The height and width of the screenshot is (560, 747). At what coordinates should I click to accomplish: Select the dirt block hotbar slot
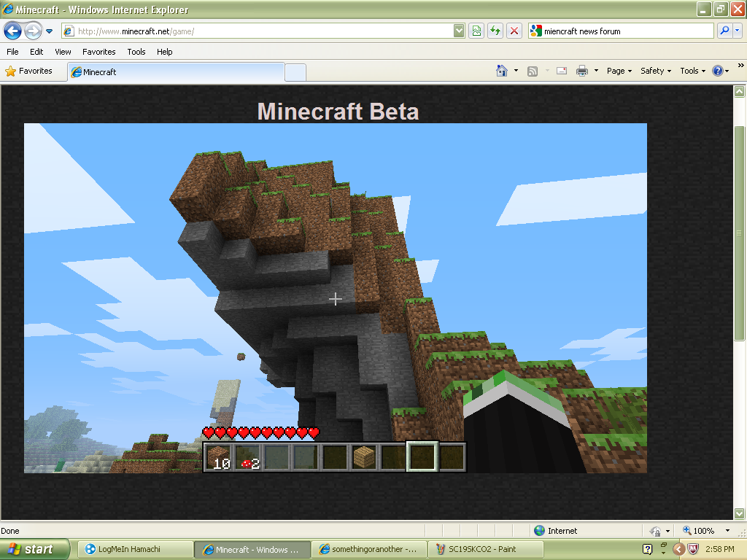(x=218, y=457)
